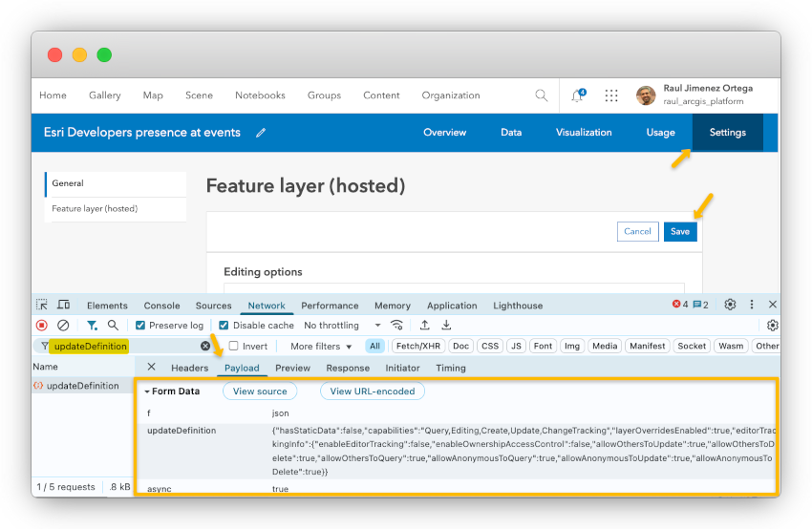Close the request details pane
Screen dimensions: 812x529
(151, 367)
